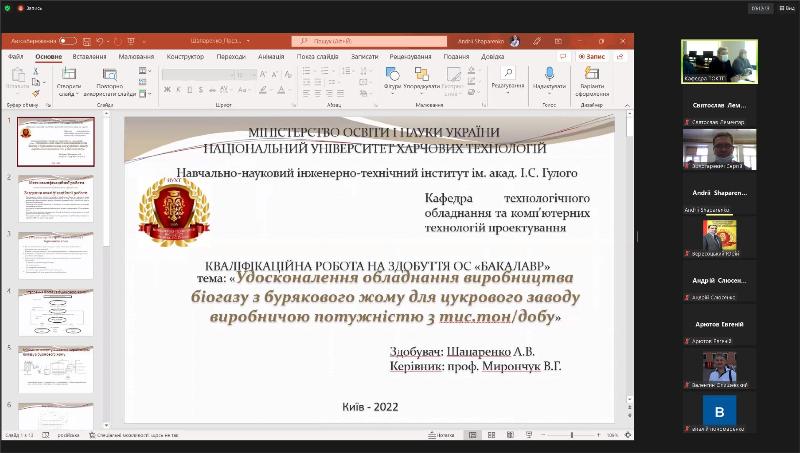Click the increase font size icon
800x453 pixels.
263,75
